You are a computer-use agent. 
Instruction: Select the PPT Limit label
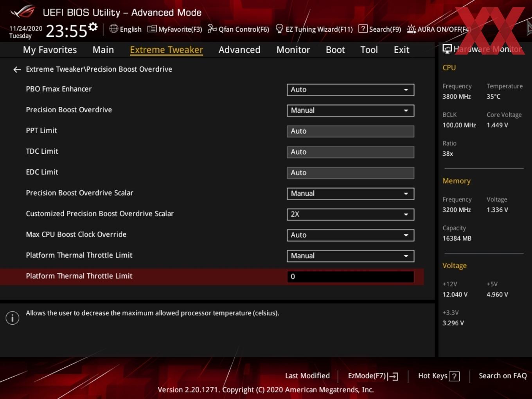pos(41,130)
